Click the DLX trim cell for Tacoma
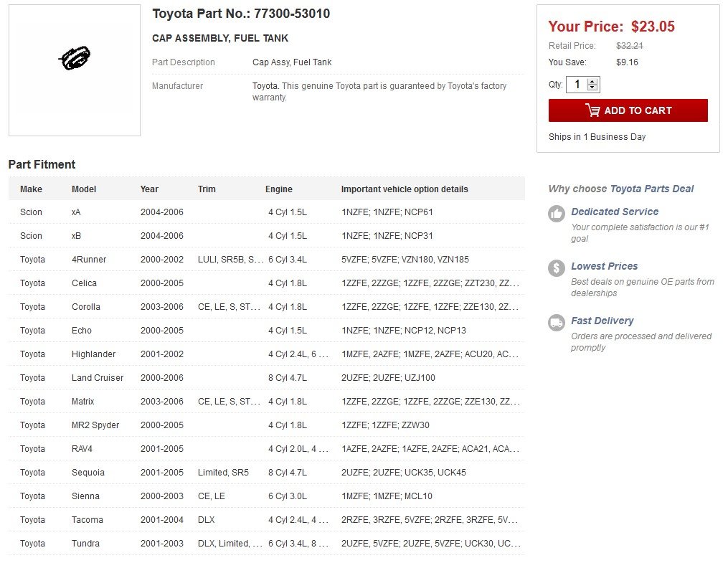 click(206, 520)
